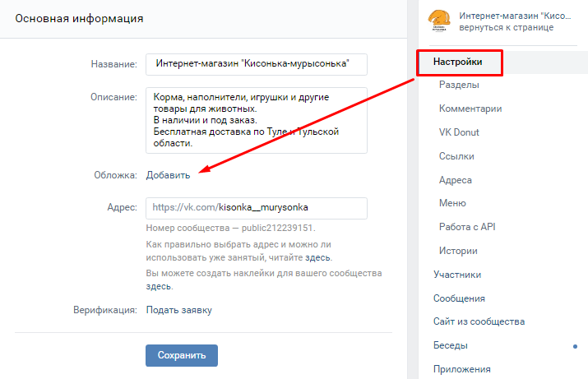Focus the Описание text area

click(x=256, y=120)
